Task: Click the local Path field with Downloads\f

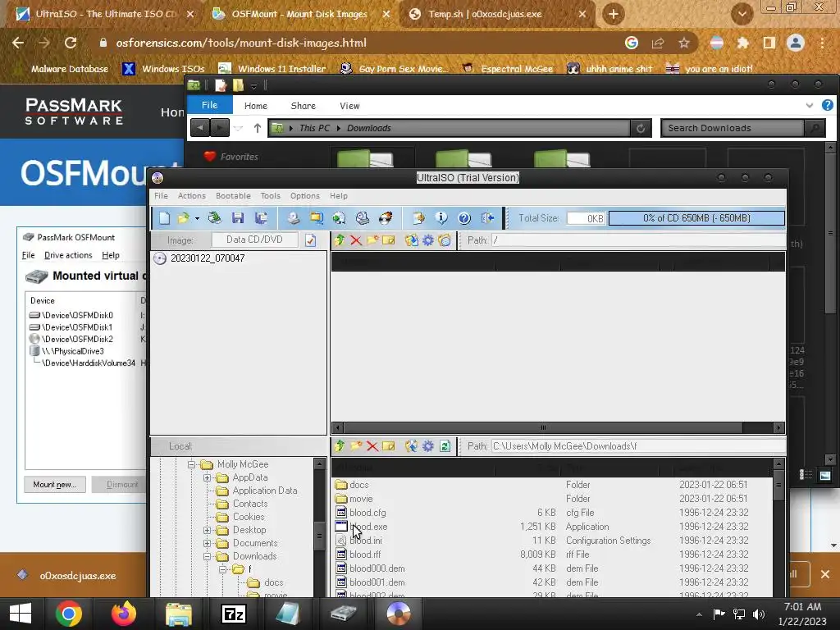Action: [637, 445]
